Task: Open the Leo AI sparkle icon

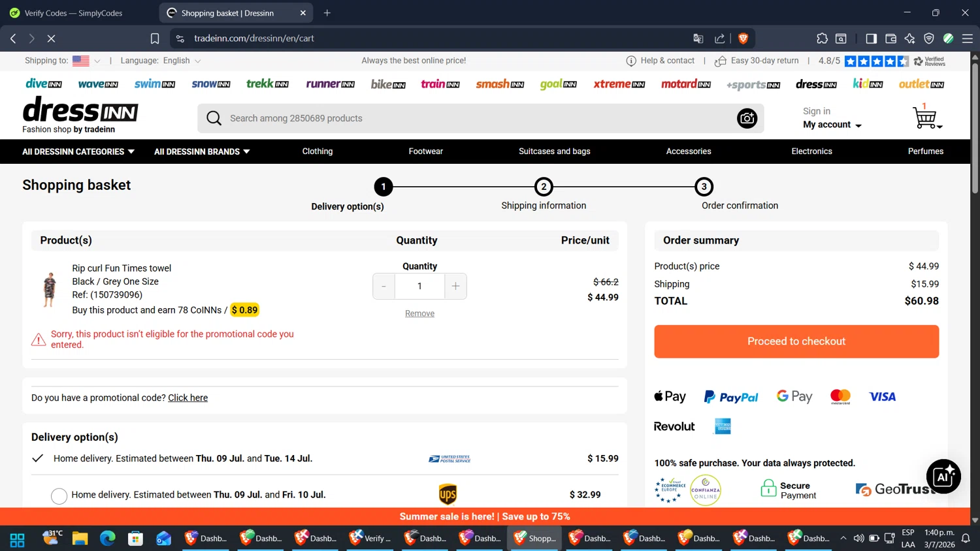Action: pos(909,39)
